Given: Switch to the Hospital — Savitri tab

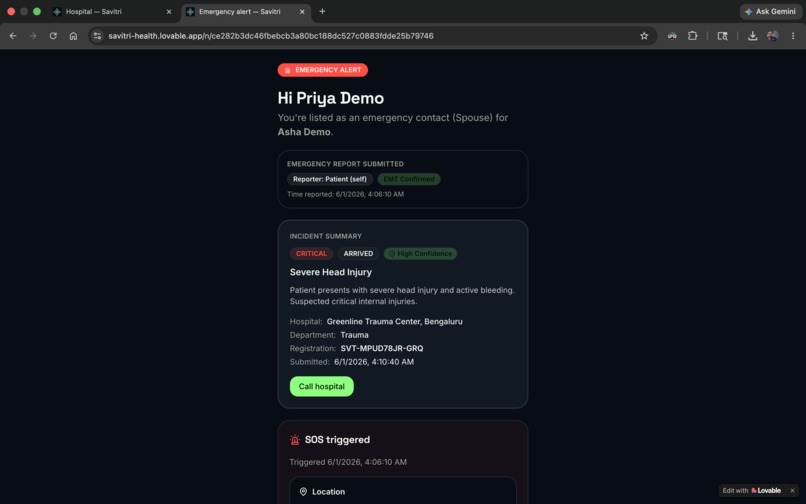Looking at the screenshot, I should tap(112, 12).
